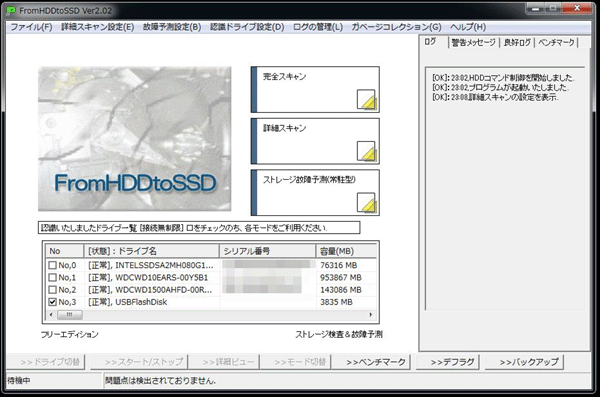Click the disabled >>詳細ビュー button
Screen dimensions: 600x397
(x=224, y=362)
